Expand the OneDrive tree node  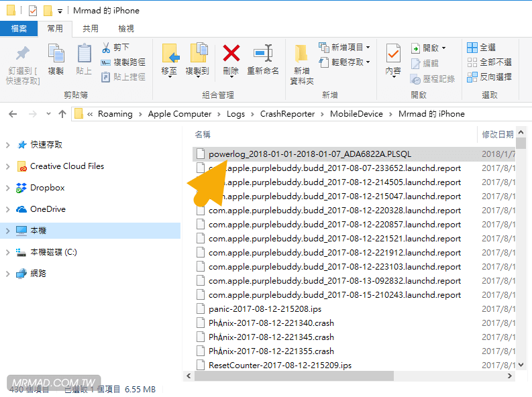[x=8, y=209]
